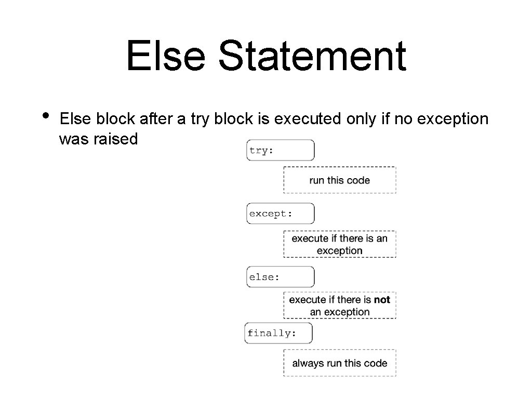This screenshot has width=532, height=399.
Task: Click the word 'Else' in the title
Action: coord(166,55)
